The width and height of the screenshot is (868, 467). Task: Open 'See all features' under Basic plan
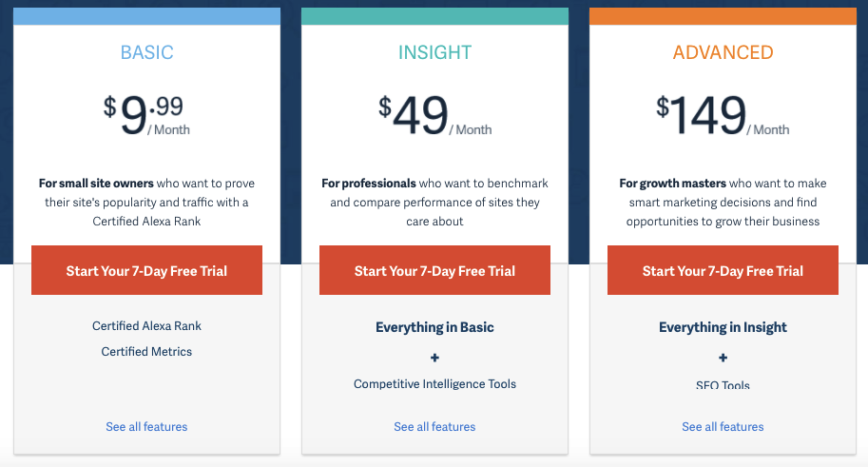(x=146, y=426)
